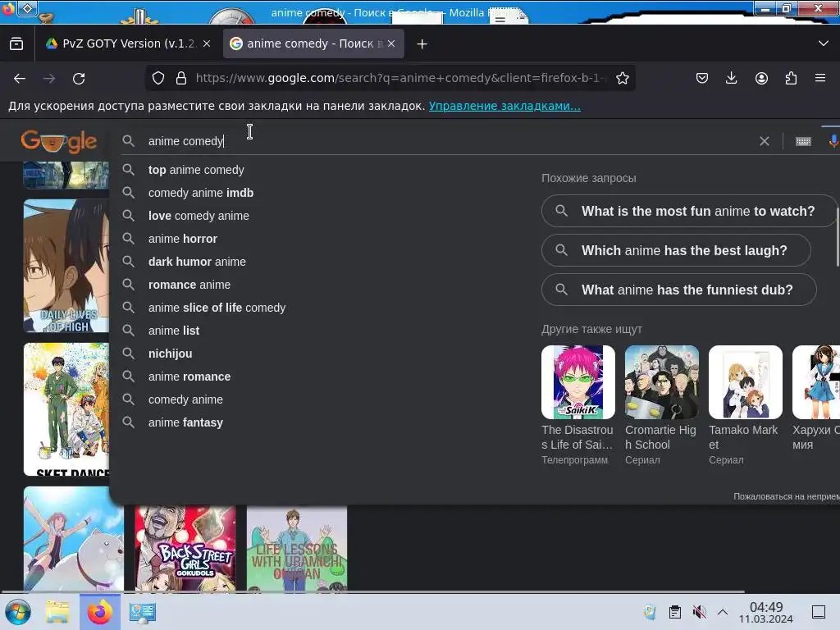The image size is (840, 630).
Task: Click the Firefox back arrow button
Action: (x=20, y=79)
